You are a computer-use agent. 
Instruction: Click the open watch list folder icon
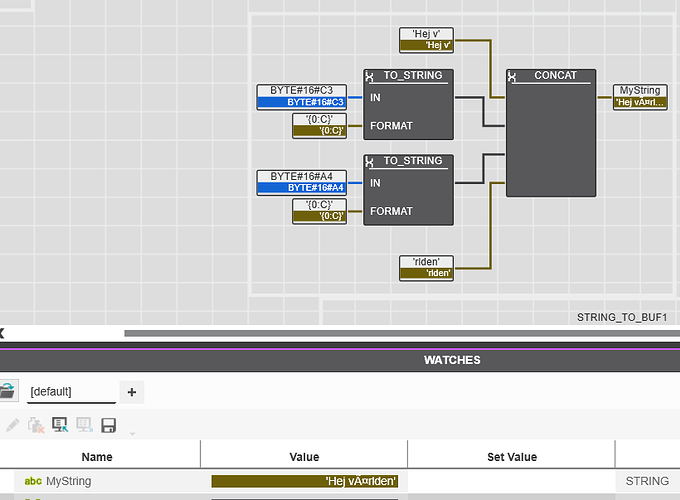point(7,392)
